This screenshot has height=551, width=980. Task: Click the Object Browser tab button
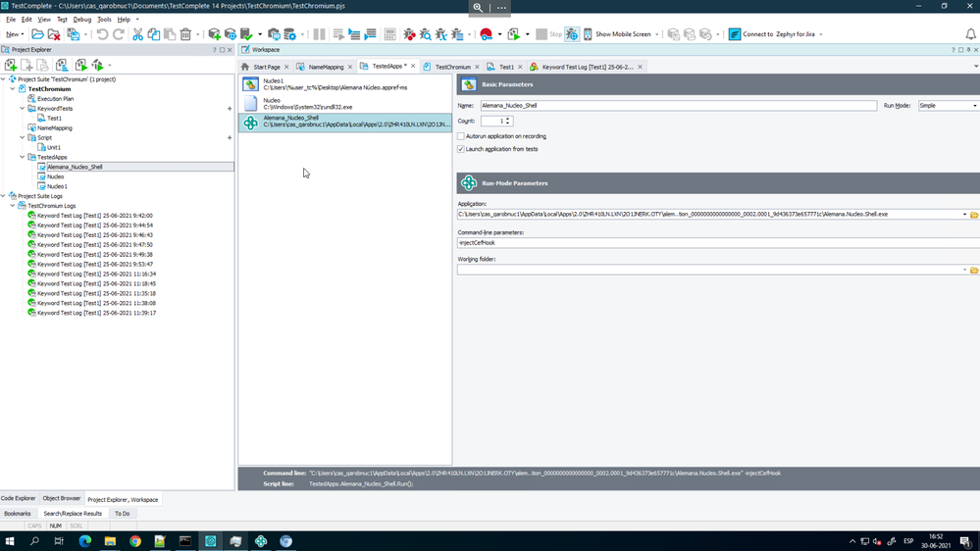pyautogui.click(x=62, y=499)
